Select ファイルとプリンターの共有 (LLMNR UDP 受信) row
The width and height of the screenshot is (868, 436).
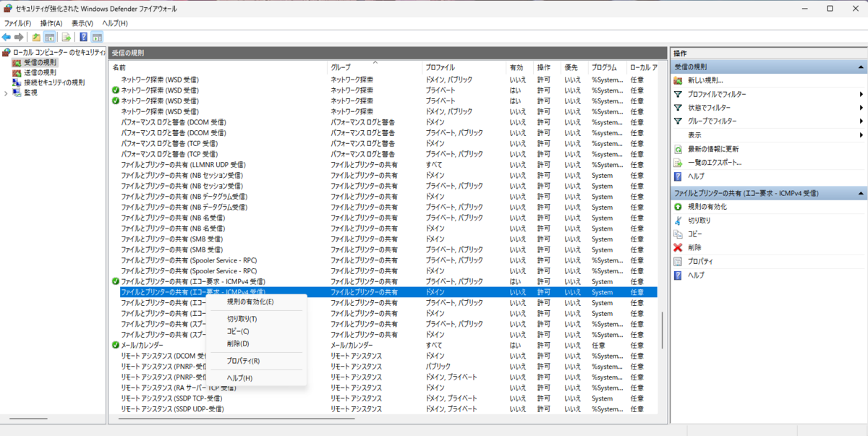coord(383,165)
